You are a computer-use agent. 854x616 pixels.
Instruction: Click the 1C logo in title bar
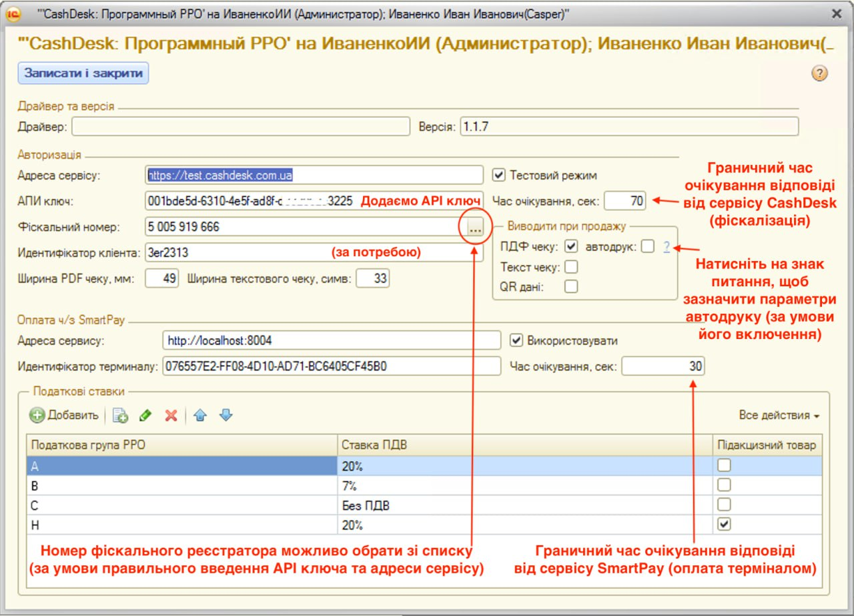[x=14, y=14]
